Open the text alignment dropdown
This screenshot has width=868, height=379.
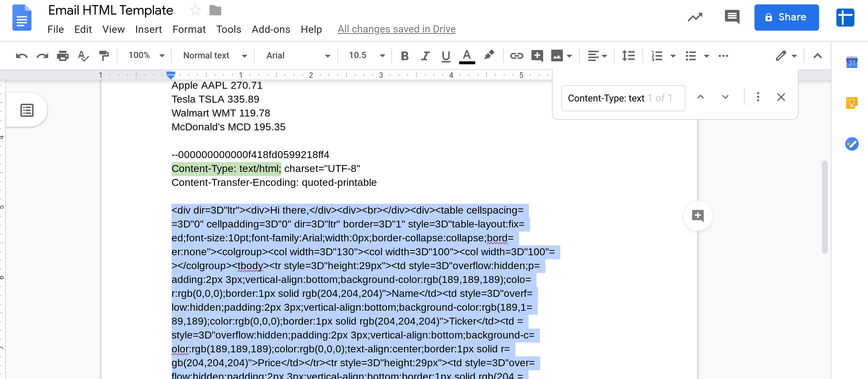(x=597, y=56)
